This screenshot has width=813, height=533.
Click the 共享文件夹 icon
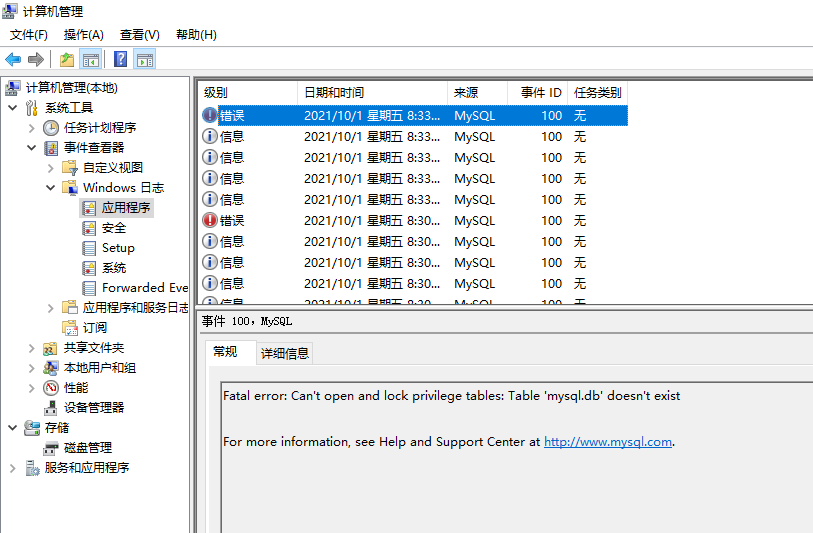(x=50, y=348)
